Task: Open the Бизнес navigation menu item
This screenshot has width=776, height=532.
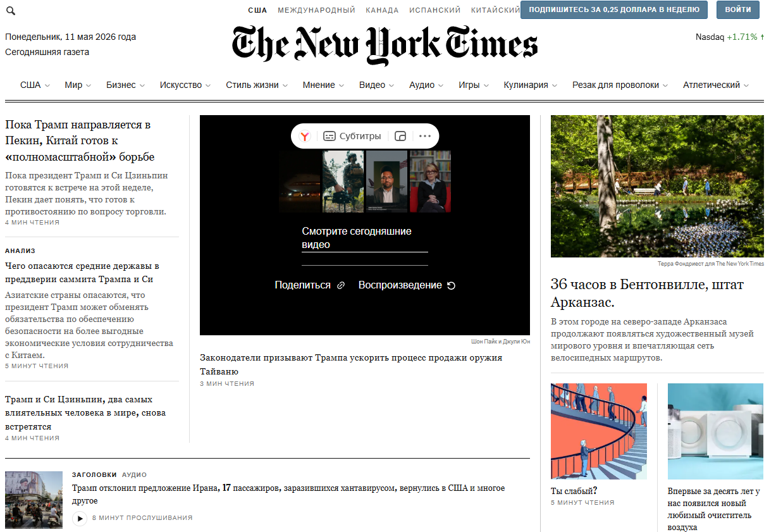Action: (121, 85)
